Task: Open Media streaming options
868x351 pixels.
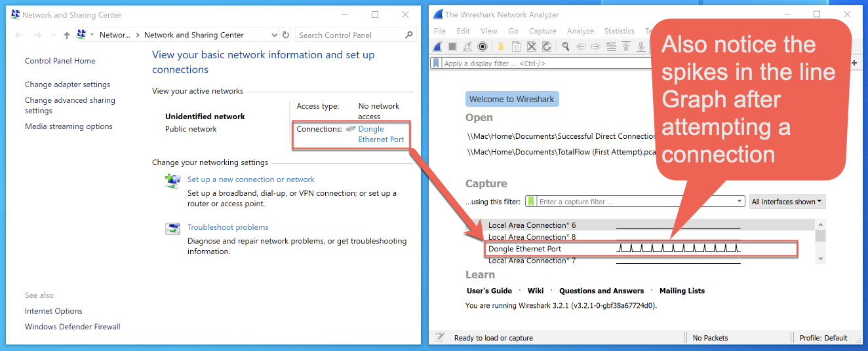Action: tap(69, 126)
